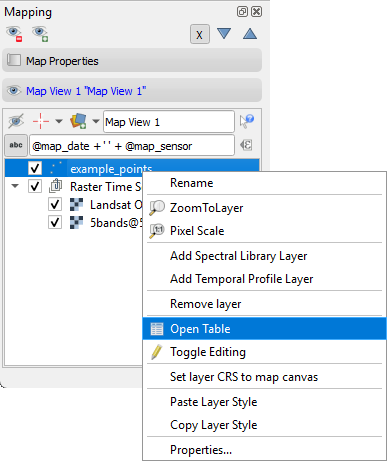
Task: Select the Raster Time Series group label
Action: pyautogui.click(x=106, y=187)
